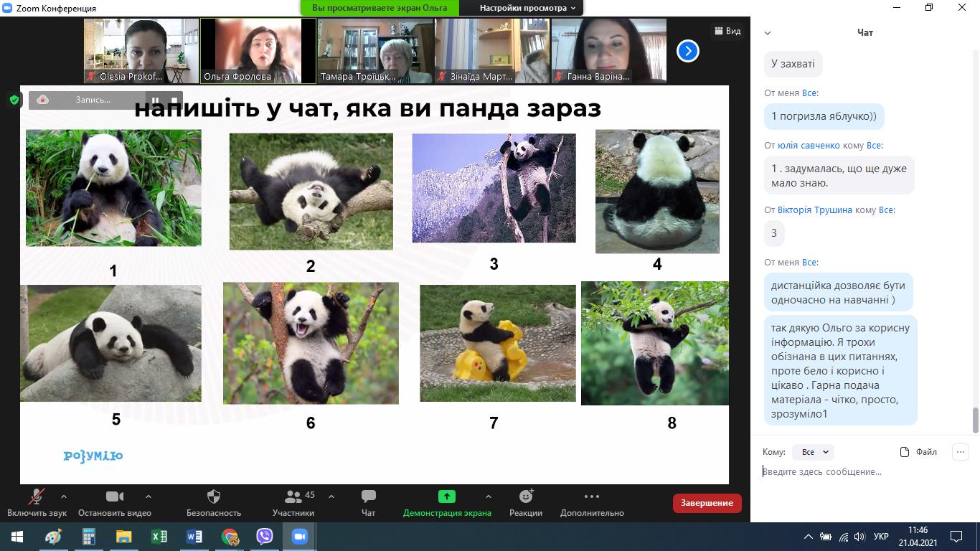Viewport: 980px width, 551px height.
Task: Attach a file in chat
Action: pos(918,452)
